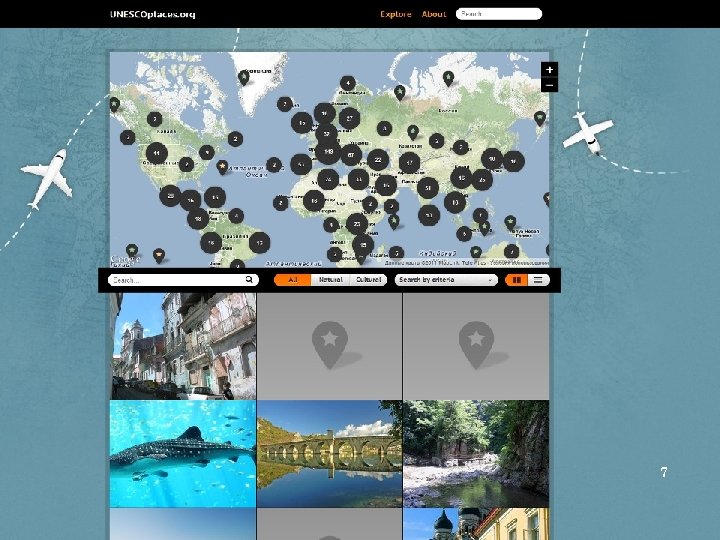Screen dimensions: 720x540
Task: Go to UNESCOplaces.org home logo
Action: 153,14
